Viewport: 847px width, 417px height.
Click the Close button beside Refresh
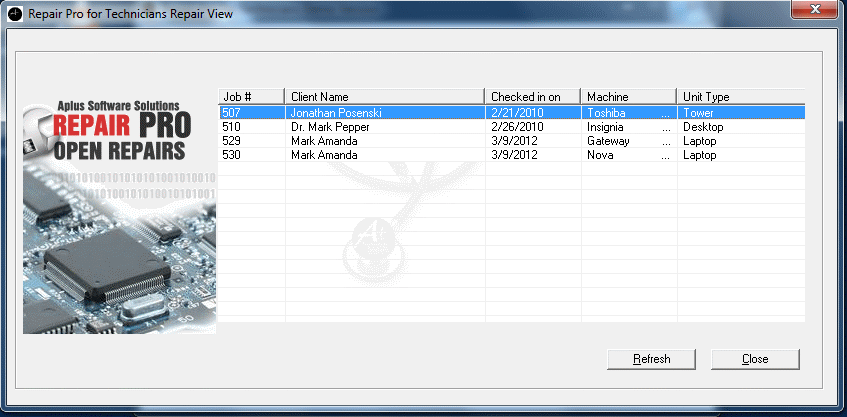coord(755,359)
